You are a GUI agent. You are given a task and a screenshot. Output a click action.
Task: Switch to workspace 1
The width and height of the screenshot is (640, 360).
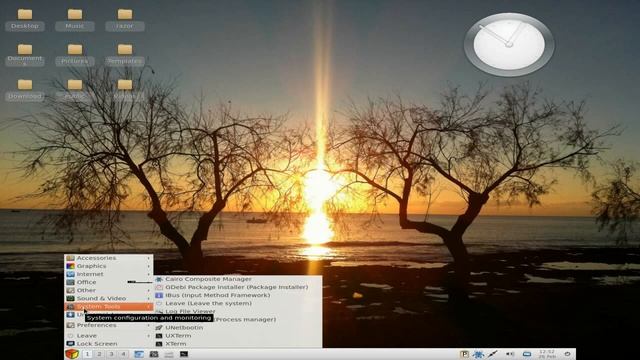(x=87, y=354)
